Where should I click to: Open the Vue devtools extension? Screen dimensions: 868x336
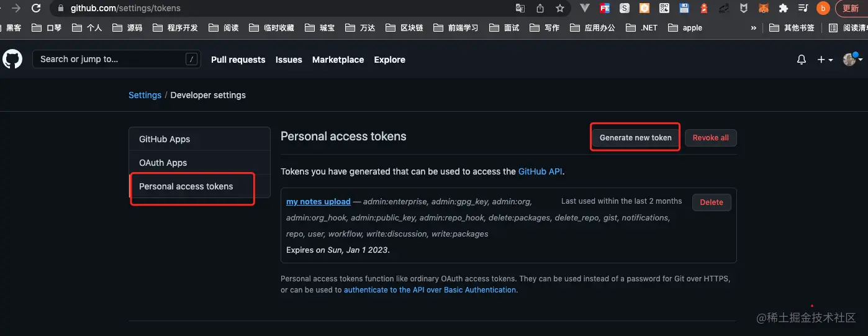pyautogui.click(x=585, y=8)
